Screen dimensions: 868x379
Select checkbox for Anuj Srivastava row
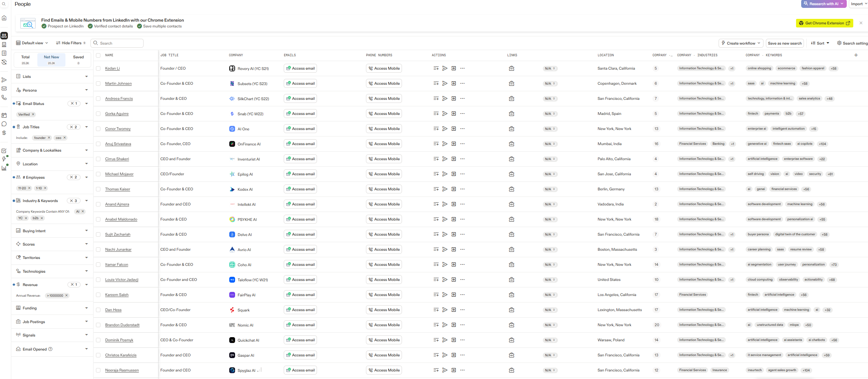click(98, 144)
